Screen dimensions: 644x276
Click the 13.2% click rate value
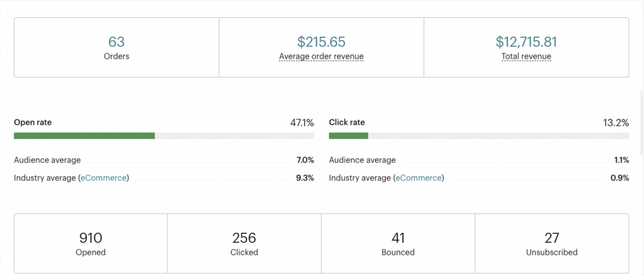(616, 123)
